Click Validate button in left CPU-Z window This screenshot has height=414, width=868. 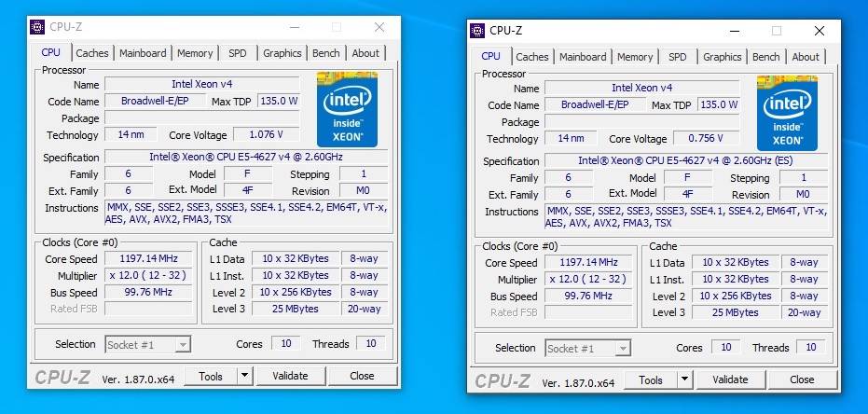click(290, 376)
